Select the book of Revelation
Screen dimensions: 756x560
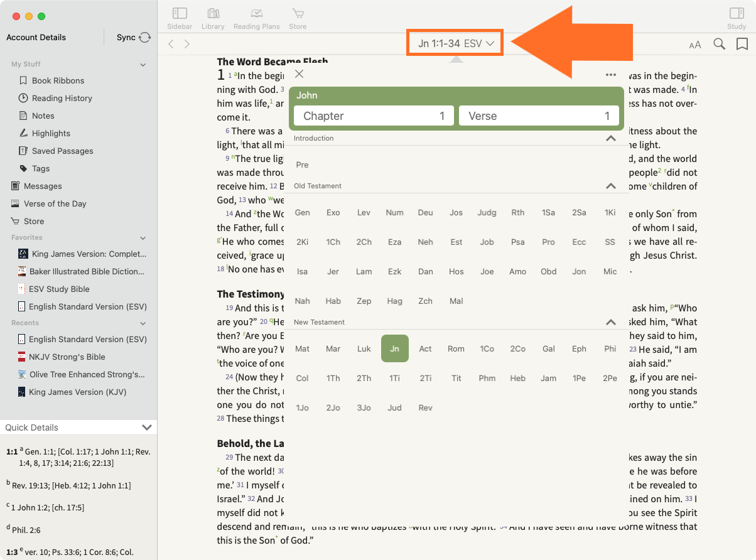(425, 408)
